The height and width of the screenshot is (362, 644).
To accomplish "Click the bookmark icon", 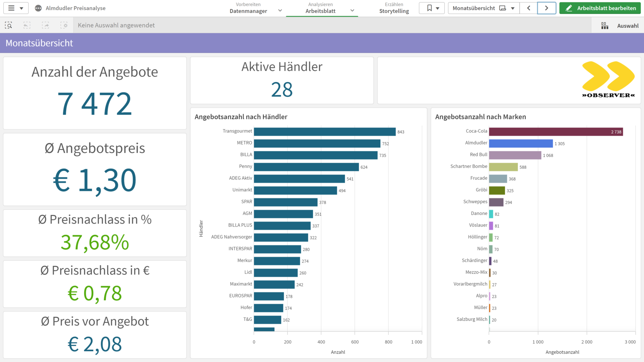I will [429, 8].
